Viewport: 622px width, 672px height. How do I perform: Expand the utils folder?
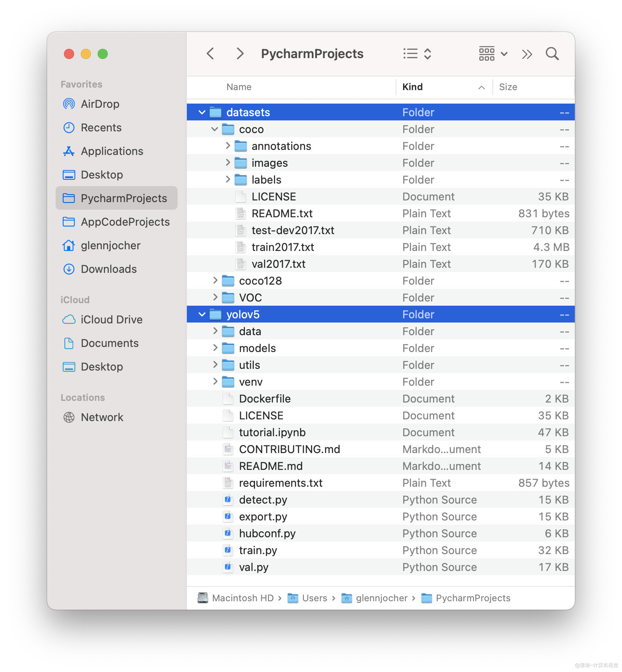(x=215, y=365)
